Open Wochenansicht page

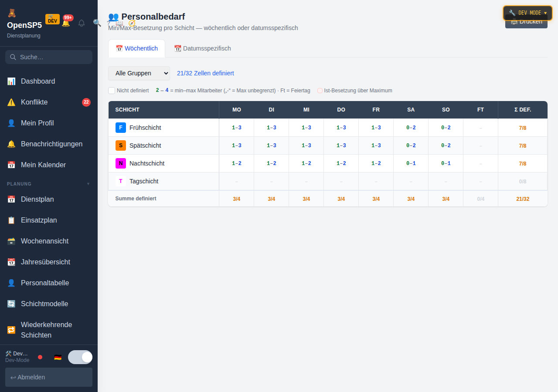pyautogui.click(x=49, y=241)
